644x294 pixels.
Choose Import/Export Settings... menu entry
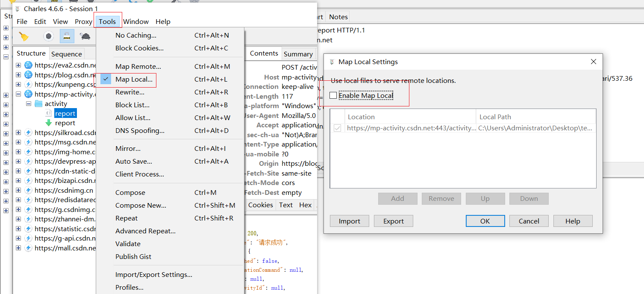[170, 274]
